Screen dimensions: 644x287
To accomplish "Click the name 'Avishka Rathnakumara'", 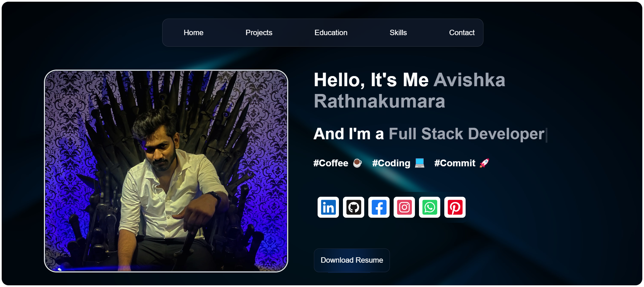I will [x=410, y=91].
